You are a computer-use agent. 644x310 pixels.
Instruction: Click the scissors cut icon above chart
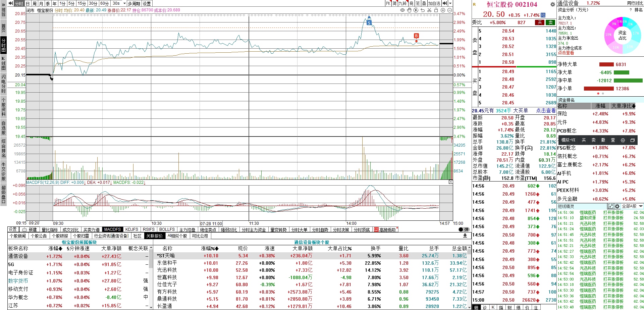point(429,10)
